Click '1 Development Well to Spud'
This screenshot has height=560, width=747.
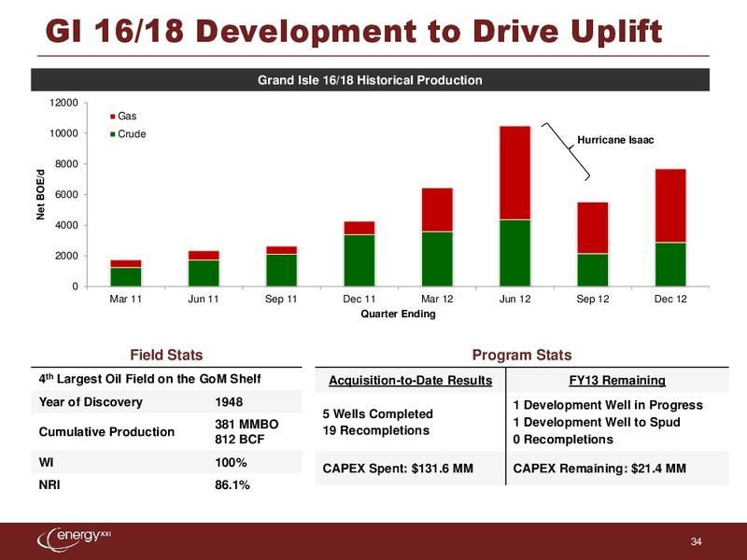click(597, 423)
